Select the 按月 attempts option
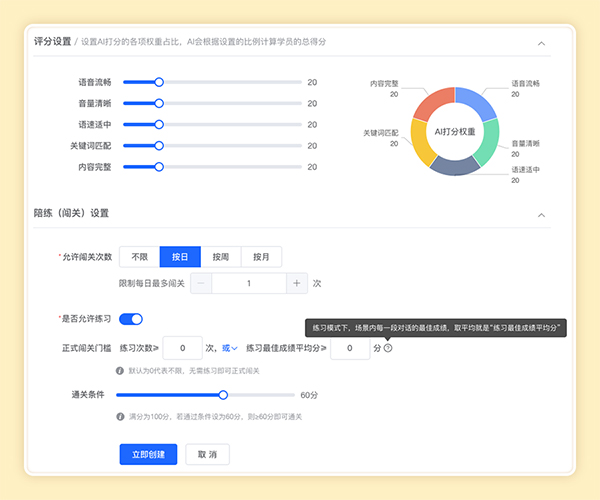 (x=262, y=257)
